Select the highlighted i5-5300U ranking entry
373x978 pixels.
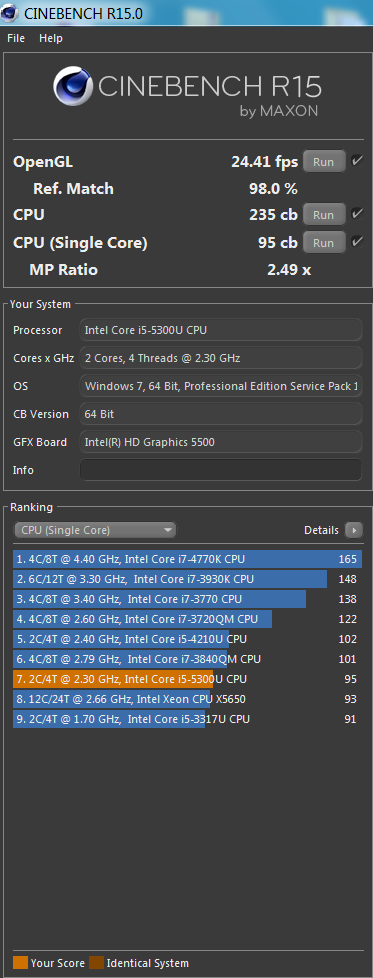click(187, 679)
